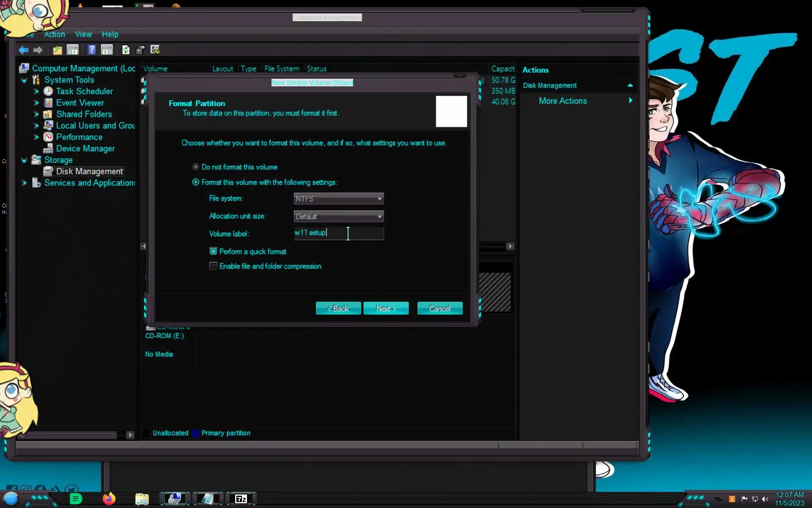Expand the Services and Applications node
This screenshot has height=508, width=812.
tap(24, 183)
